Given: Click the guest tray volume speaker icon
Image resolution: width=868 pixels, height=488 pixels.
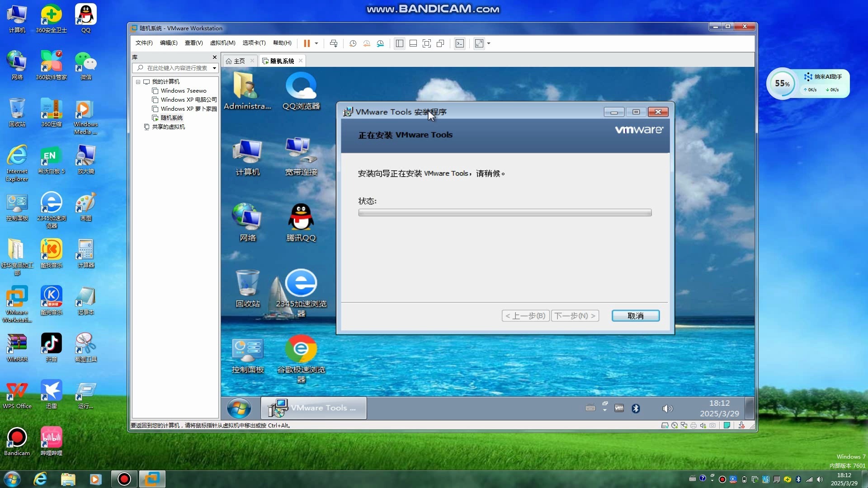Looking at the screenshot, I should click(x=667, y=408).
